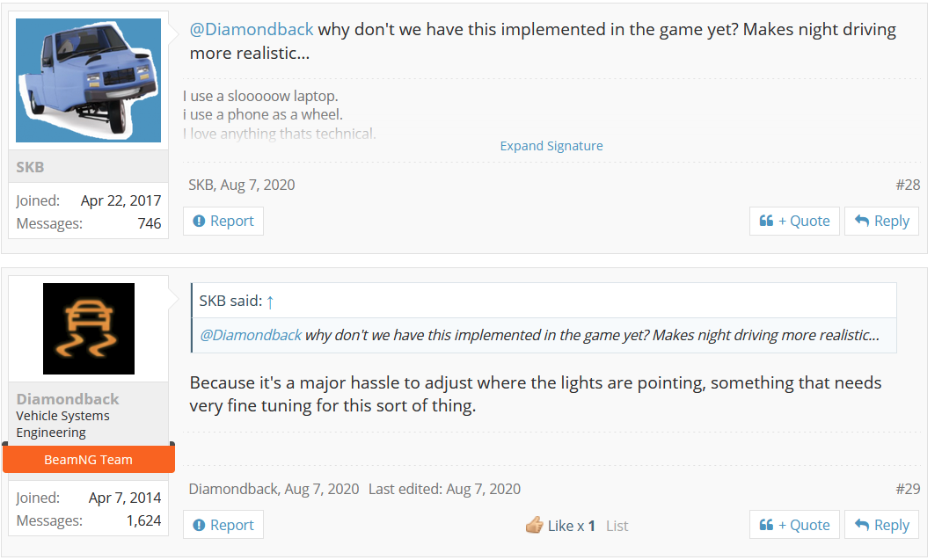Open the Aug 7, 2020 date of post #28
942x560 pixels.
[x=258, y=185]
